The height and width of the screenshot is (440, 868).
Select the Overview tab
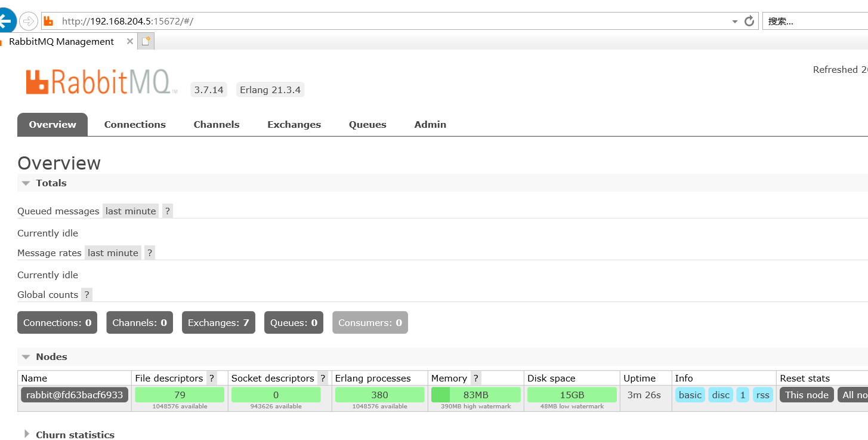52,125
